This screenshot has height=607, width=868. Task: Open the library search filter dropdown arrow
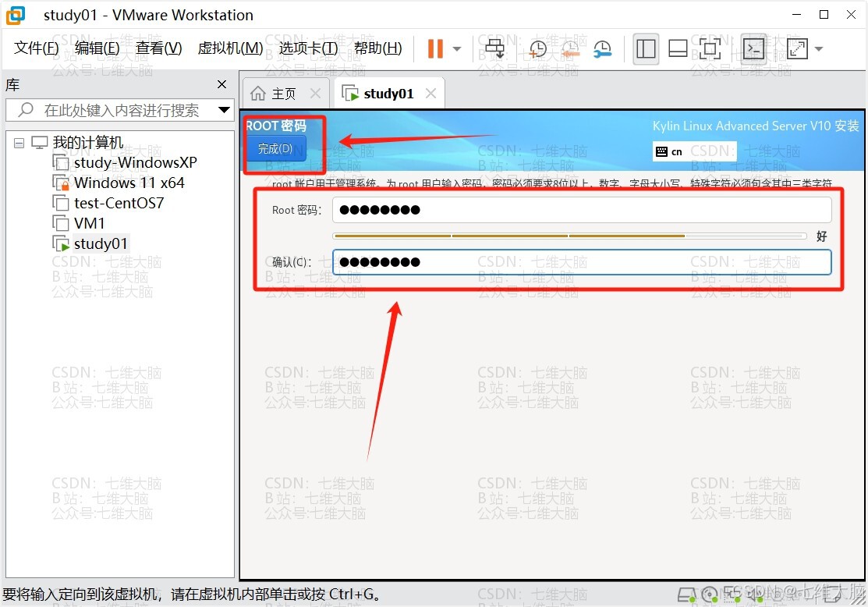coord(224,110)
